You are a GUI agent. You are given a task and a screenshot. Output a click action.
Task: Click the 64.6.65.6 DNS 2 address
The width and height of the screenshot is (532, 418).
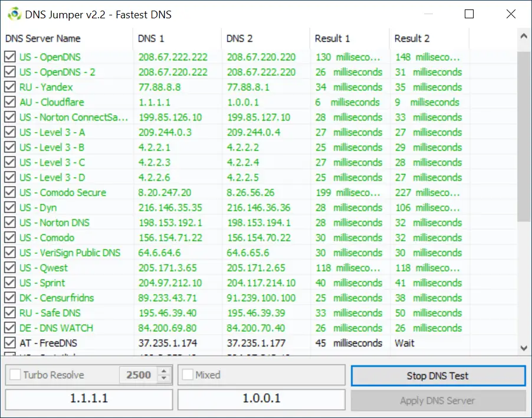(x=248, y=252)
